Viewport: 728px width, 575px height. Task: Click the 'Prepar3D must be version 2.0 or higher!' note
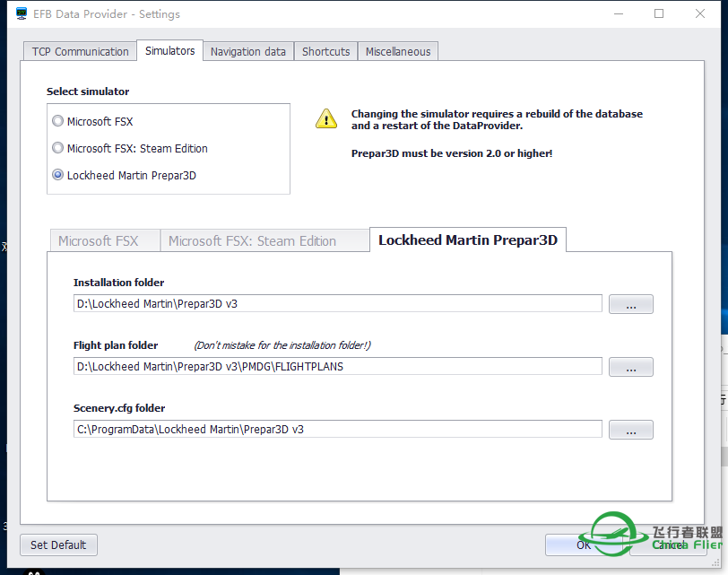[452, 153]
